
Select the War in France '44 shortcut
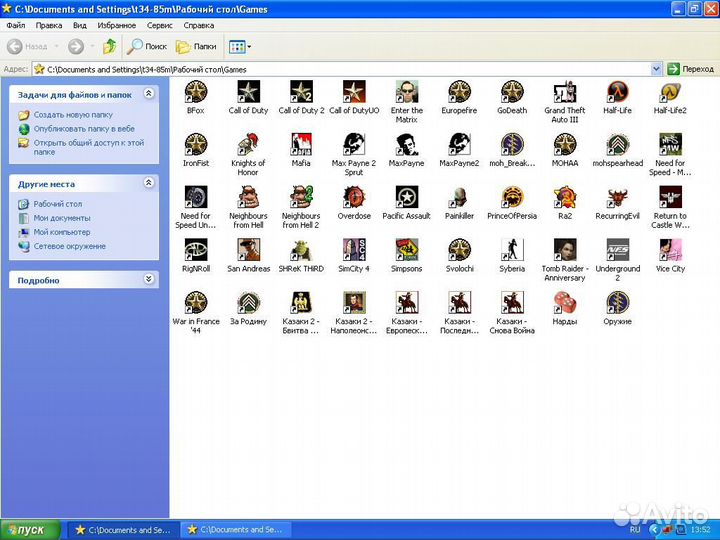pyautogui.click(x=196, y=313)
